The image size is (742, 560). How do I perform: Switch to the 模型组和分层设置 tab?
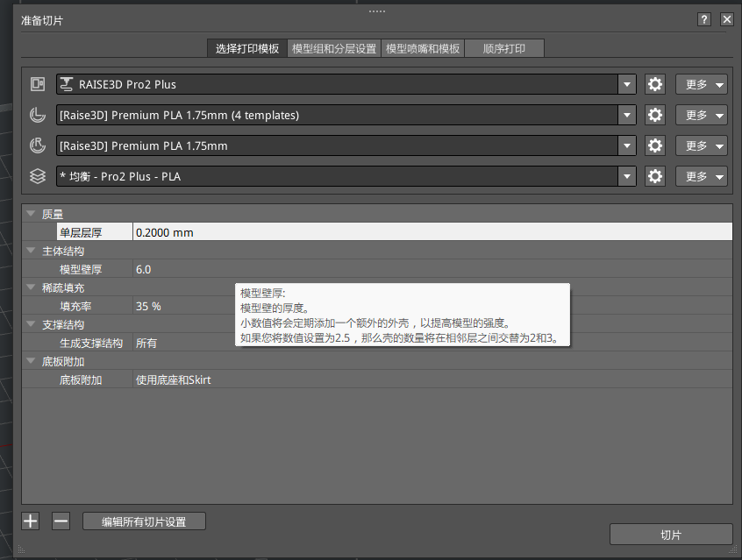point(334,48)
